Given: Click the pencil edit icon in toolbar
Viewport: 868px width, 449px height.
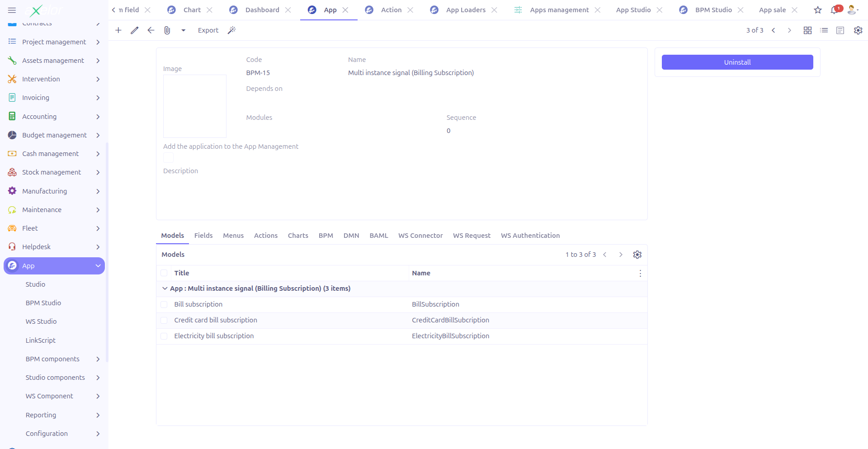Looking at the screenshot, I should pyautogui.click(x=135, y=30).
